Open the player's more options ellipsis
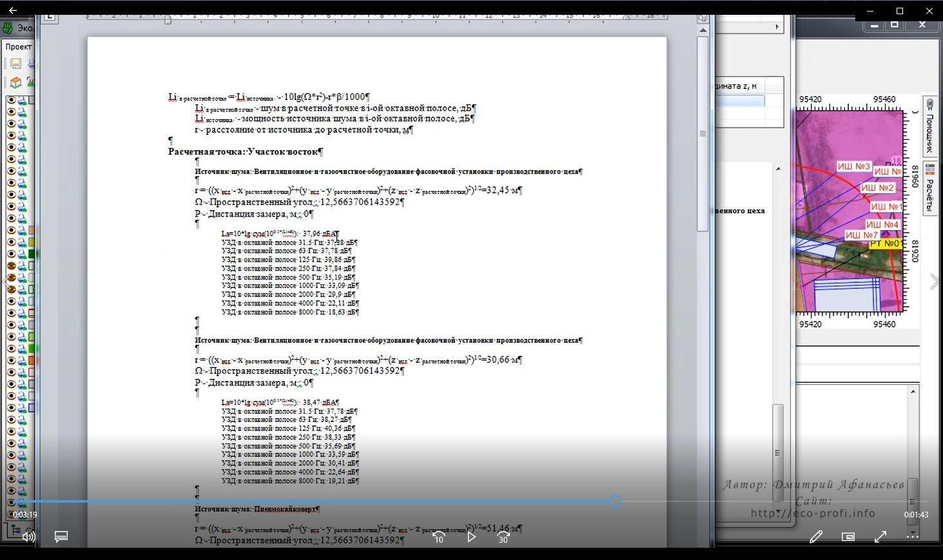This screenshot has width=943, height=560. point(912,536)
